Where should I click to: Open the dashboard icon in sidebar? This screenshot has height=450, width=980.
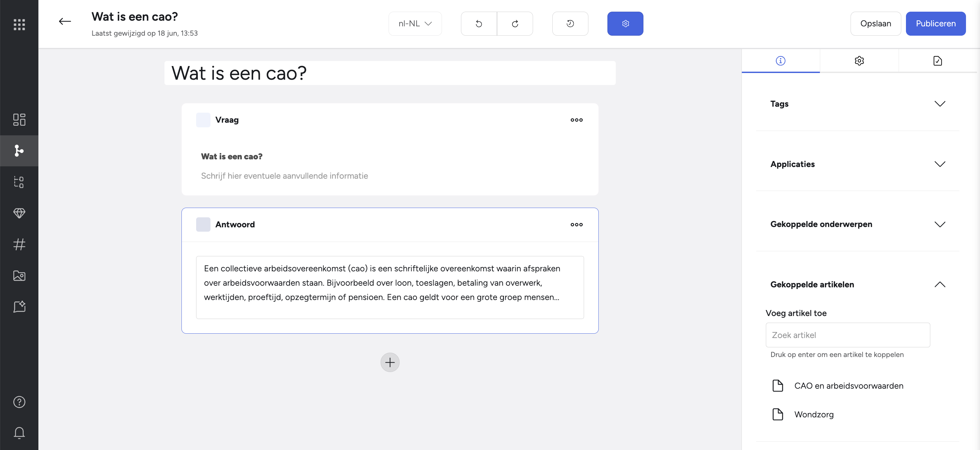[19, 119]
